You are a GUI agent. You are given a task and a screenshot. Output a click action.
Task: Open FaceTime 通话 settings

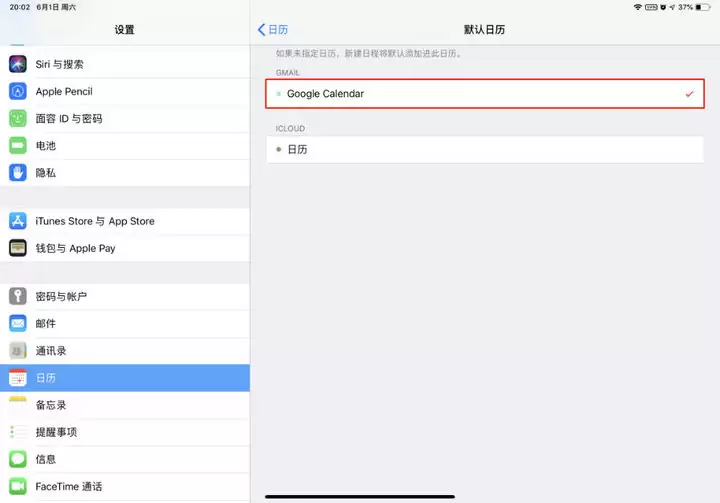tap(125, 486)
